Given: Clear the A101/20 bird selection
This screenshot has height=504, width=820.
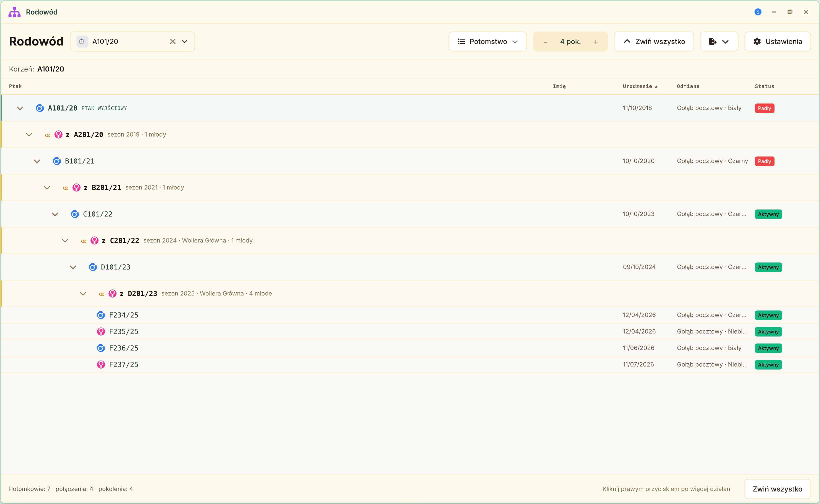Looking at the screenshot, I should click(x=173, y=41).
